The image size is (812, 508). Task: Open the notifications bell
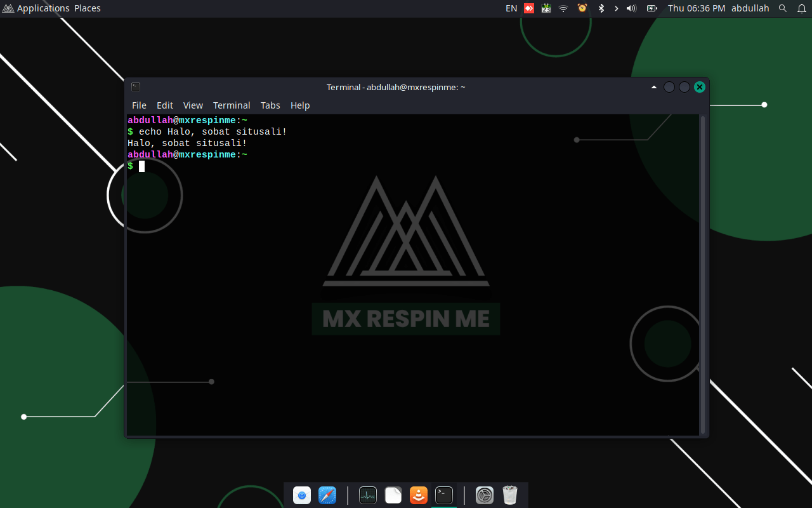click(802, 8)
